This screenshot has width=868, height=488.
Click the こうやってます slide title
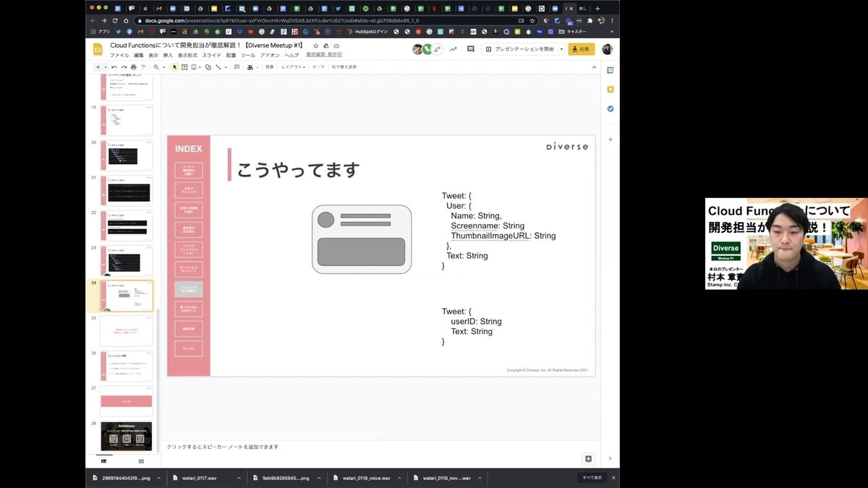[x=298, y=170]
